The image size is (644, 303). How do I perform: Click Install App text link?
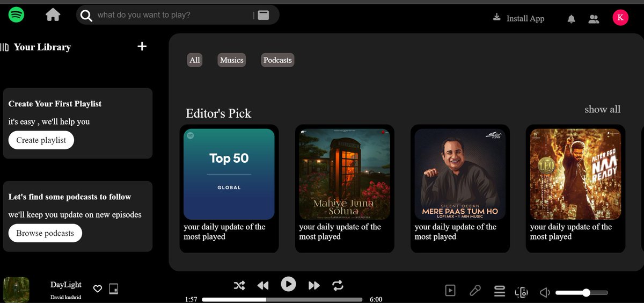pos(525,18)
